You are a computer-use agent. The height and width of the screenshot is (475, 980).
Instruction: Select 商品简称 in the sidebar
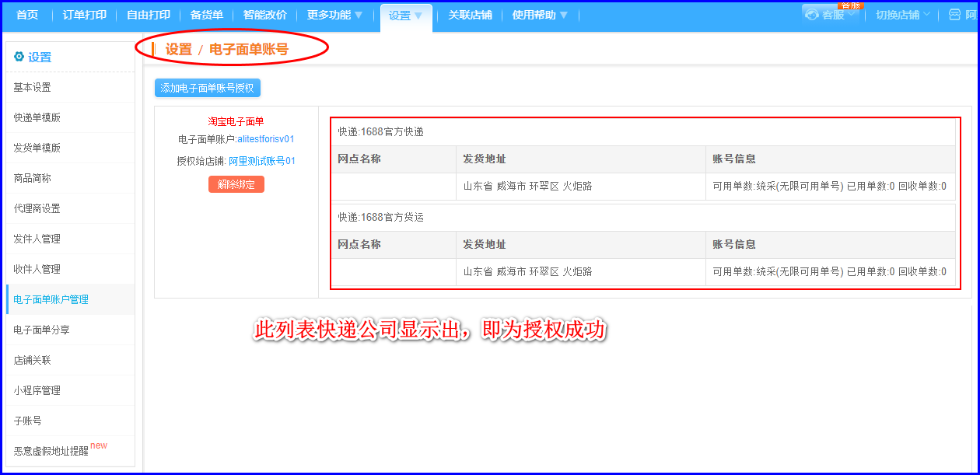coord(70,178)
